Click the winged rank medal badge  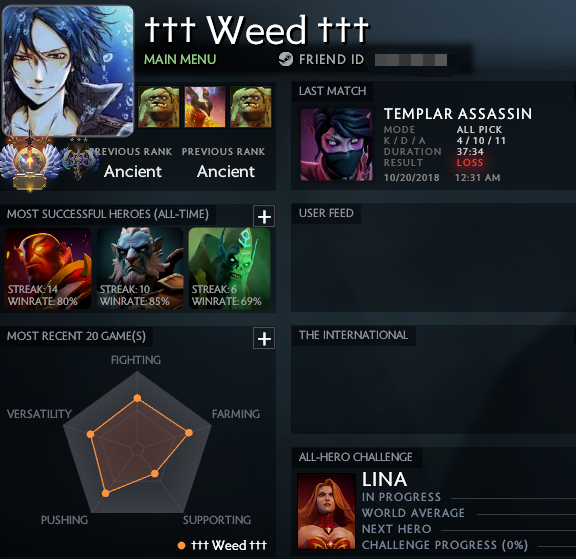(x=30, y=163)
